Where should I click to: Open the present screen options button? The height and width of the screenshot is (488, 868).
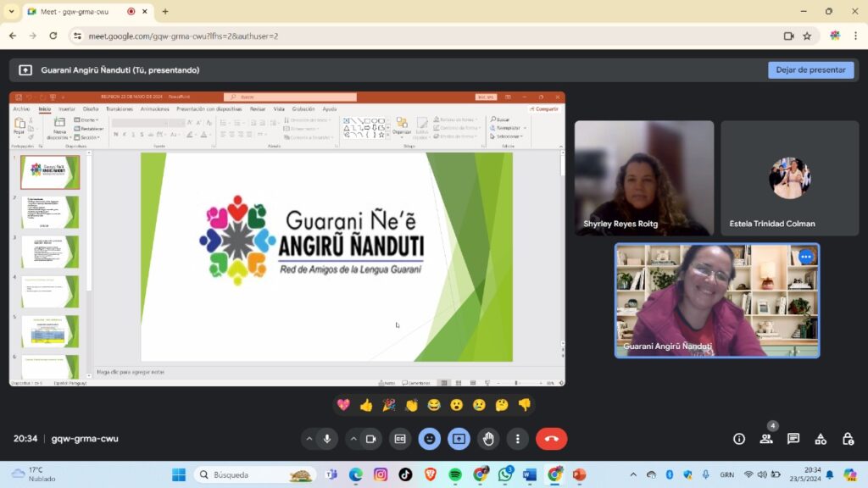point(459,439)
